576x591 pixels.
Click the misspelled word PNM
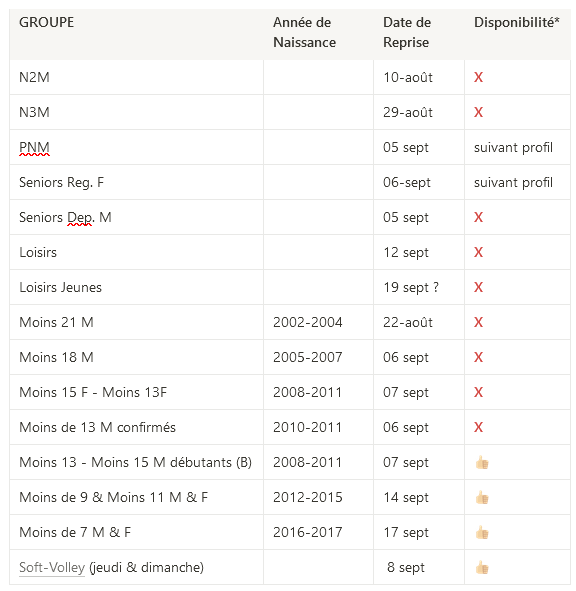34,147
